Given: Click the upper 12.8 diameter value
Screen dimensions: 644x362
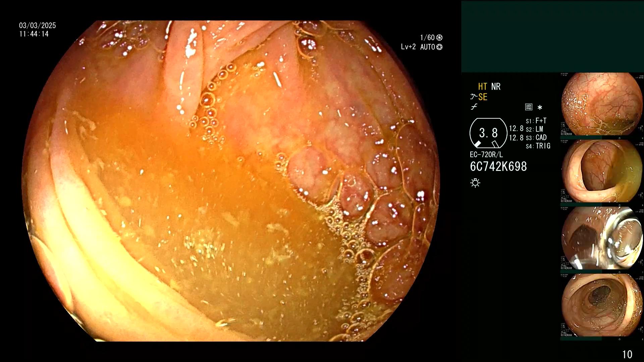Looking at the screenshot, I should (x=516, y=129).
